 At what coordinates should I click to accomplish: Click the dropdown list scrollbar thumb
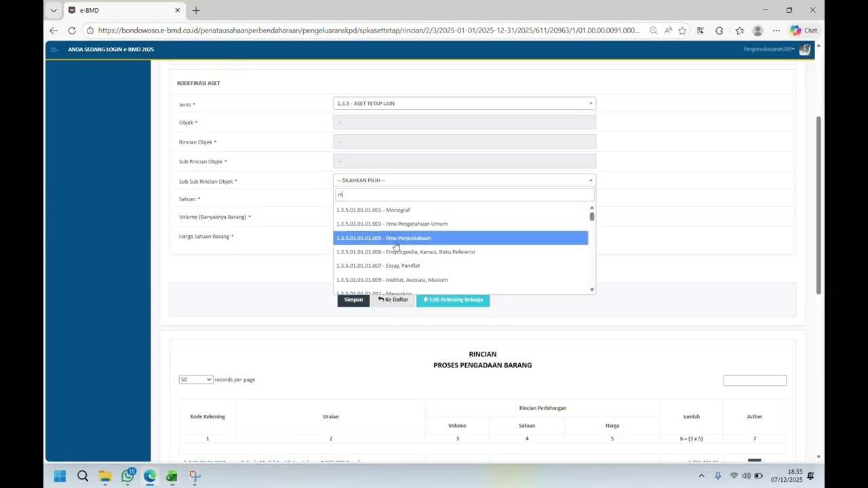click(592, 216)
